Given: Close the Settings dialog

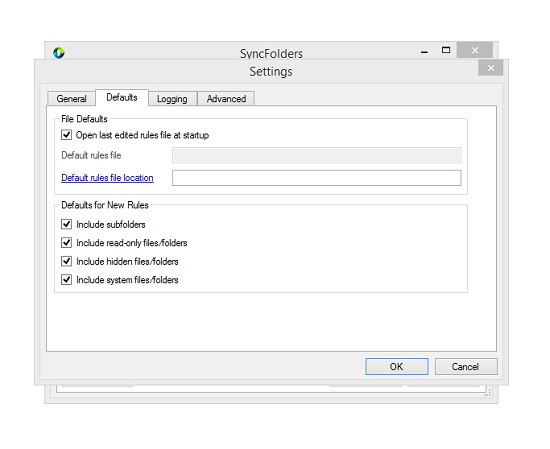Looking at the screenshot, I should (491, 68).
